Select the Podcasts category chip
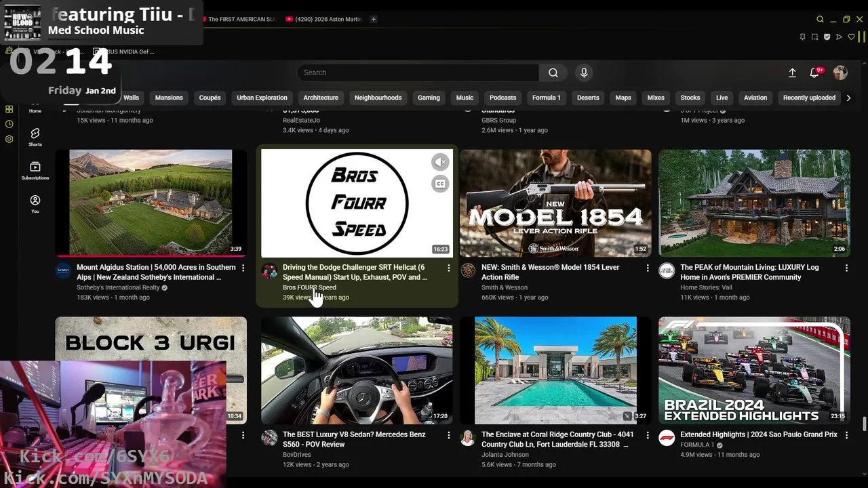This screenshot has width=868, height=488. [x=502, y=98]
